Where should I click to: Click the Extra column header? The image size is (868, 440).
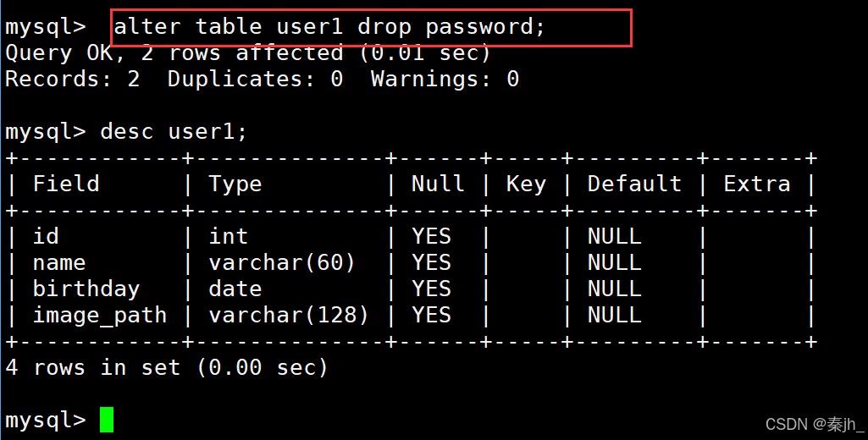[x=757, y=184]
